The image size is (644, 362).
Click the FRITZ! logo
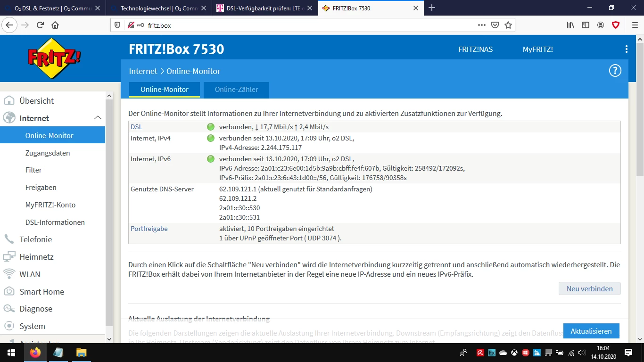click(55, 58)
